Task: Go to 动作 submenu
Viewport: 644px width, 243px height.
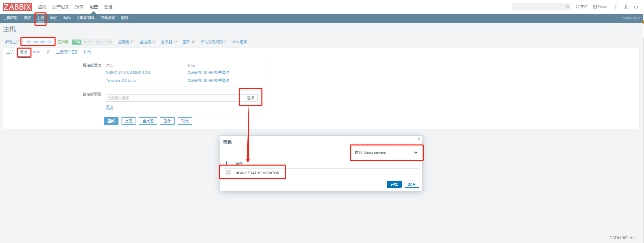Action: (67, 18)
